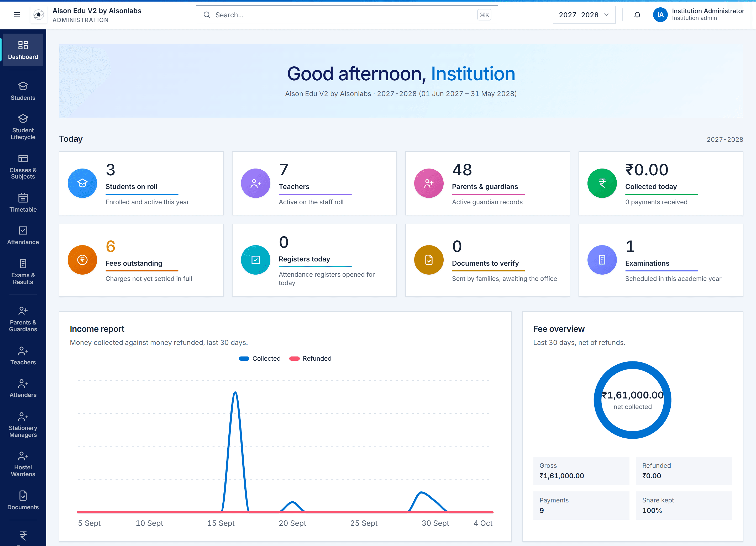Open Documents in the sidebar
756x546 pixels.
click(x=23, y=500)
